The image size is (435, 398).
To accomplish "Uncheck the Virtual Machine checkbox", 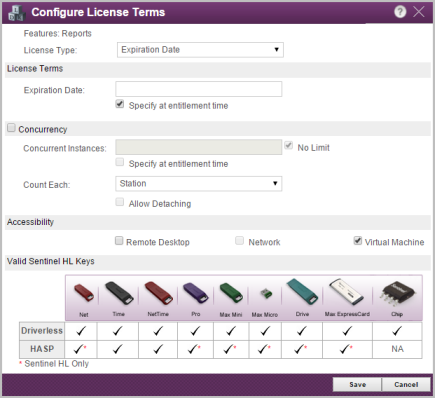I will 358,240.
